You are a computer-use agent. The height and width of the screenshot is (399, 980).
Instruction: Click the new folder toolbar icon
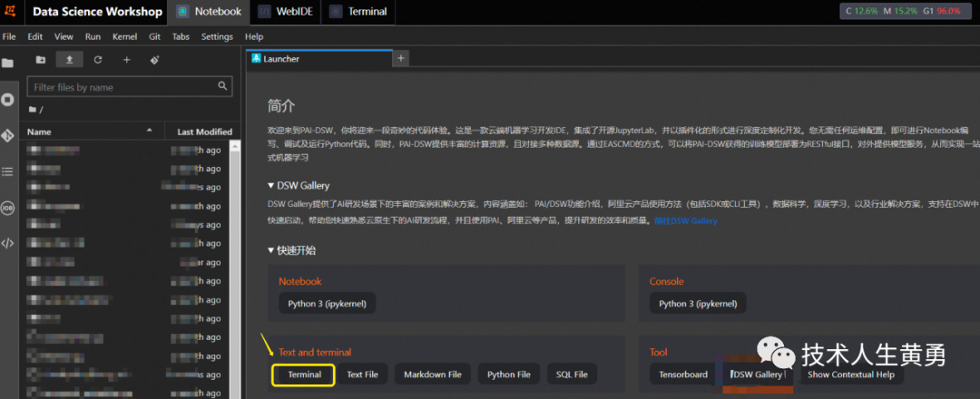coord(41,60)
